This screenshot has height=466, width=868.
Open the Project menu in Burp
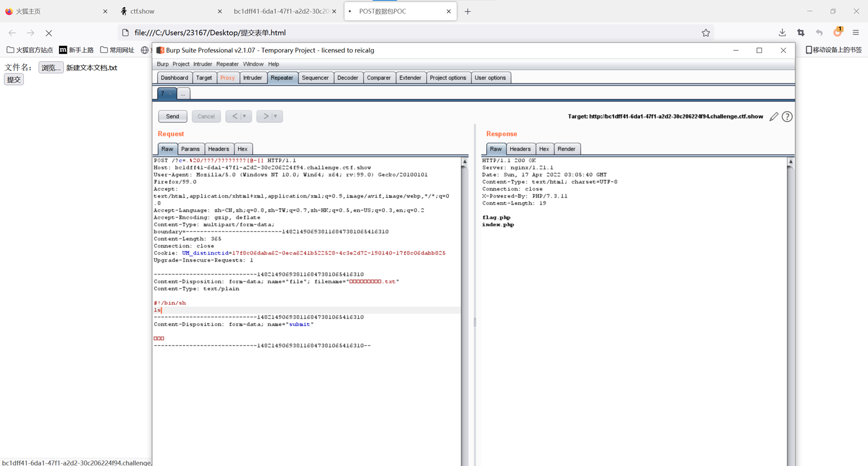point(180,64)
